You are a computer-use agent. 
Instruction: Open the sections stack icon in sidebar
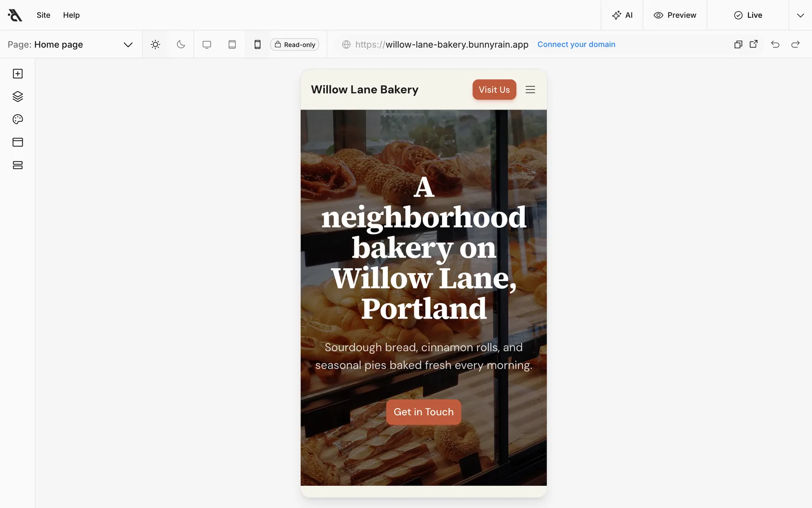tap(18, 165)
